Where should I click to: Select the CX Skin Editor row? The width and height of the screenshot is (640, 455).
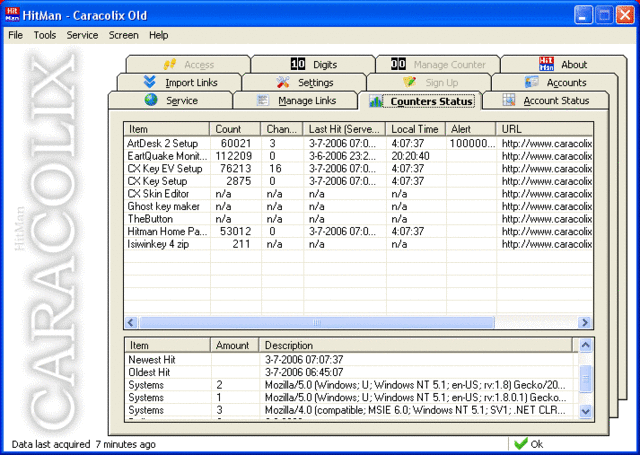tap(358, 194)
